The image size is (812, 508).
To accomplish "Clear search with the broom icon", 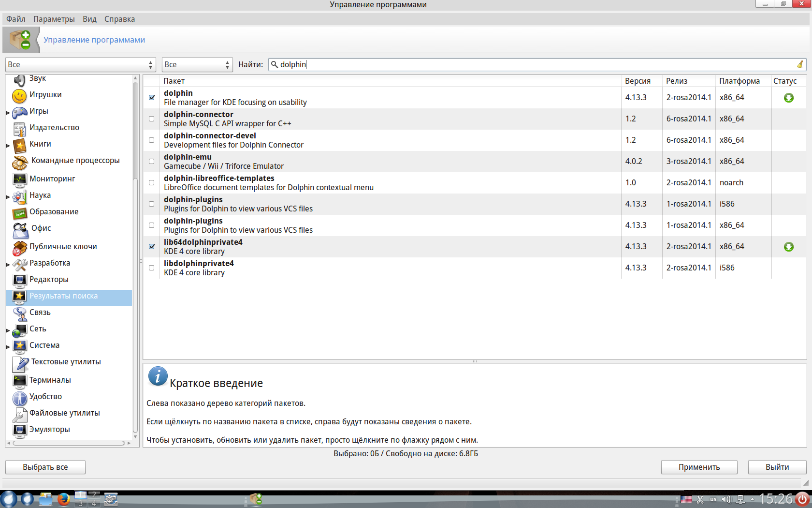I will tap(800, 64).
